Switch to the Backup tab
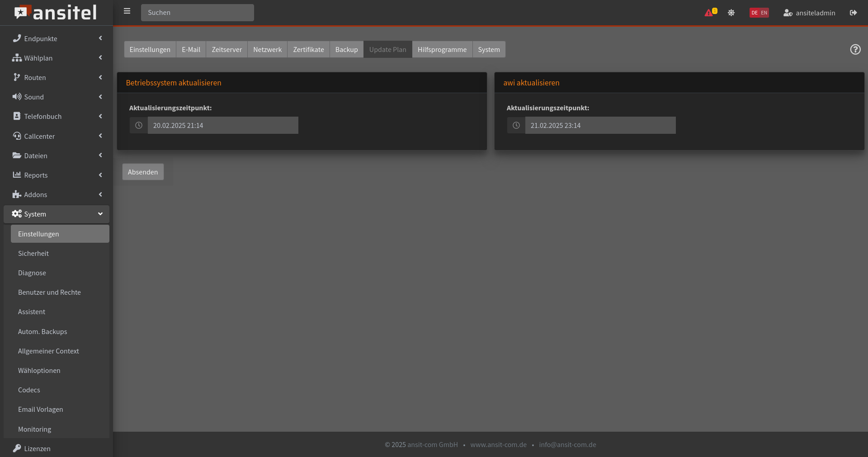Viewport: 868px width, 457px height. [346, 49]
